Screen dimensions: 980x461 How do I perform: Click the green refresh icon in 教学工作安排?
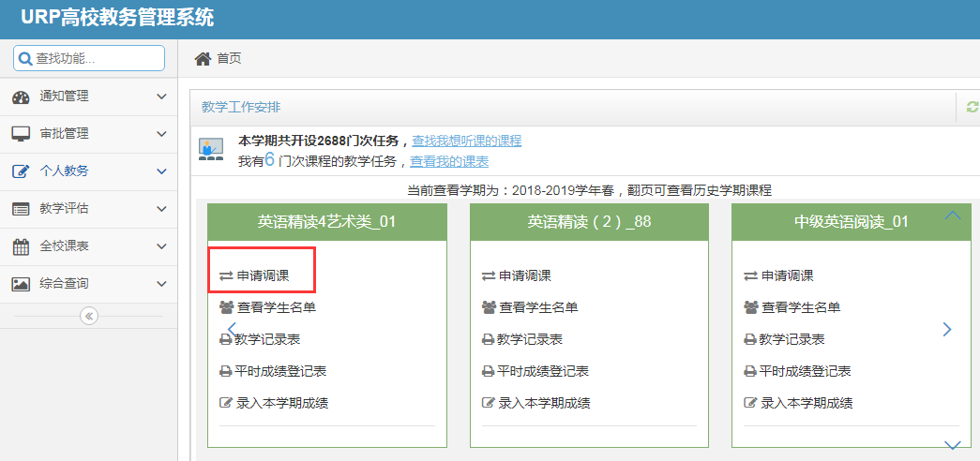tap(972, 107)
